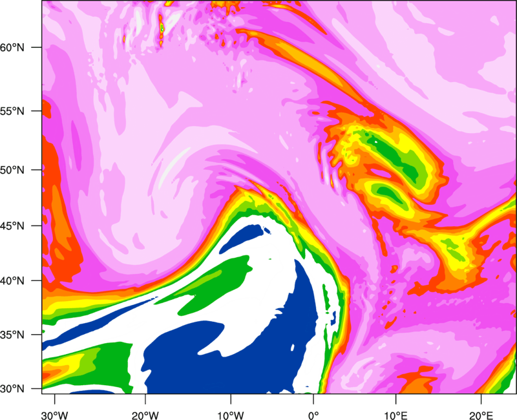The image size is (517, 420).
Task: Click the 20°E longitude label
Action: point(481,415)
